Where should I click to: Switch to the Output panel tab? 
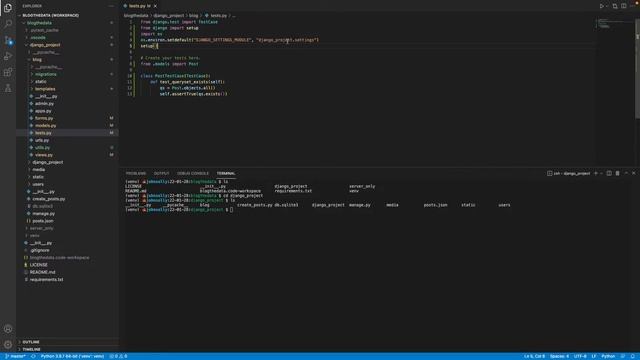click(x=161, y=173)
